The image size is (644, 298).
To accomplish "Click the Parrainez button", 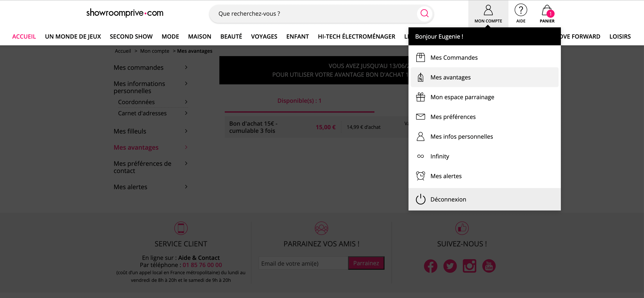I will [x=366, y=263].
